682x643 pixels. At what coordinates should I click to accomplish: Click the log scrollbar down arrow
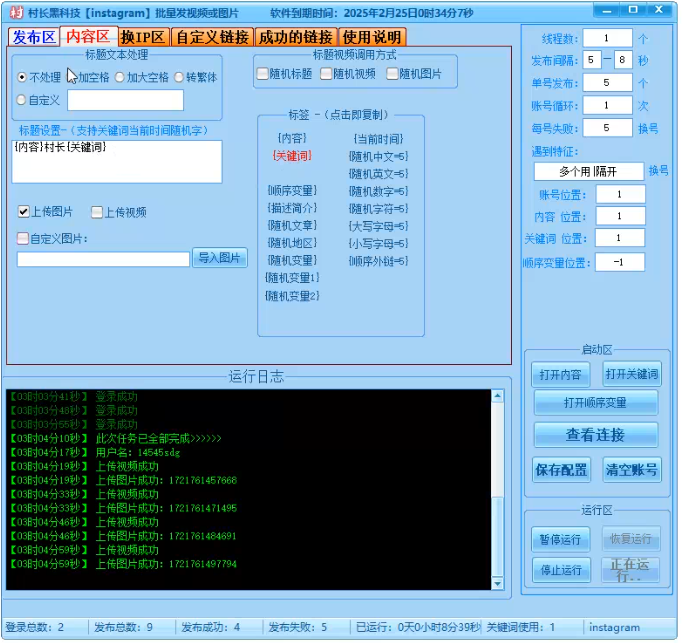pyautogui.click(x=497, y=583)
